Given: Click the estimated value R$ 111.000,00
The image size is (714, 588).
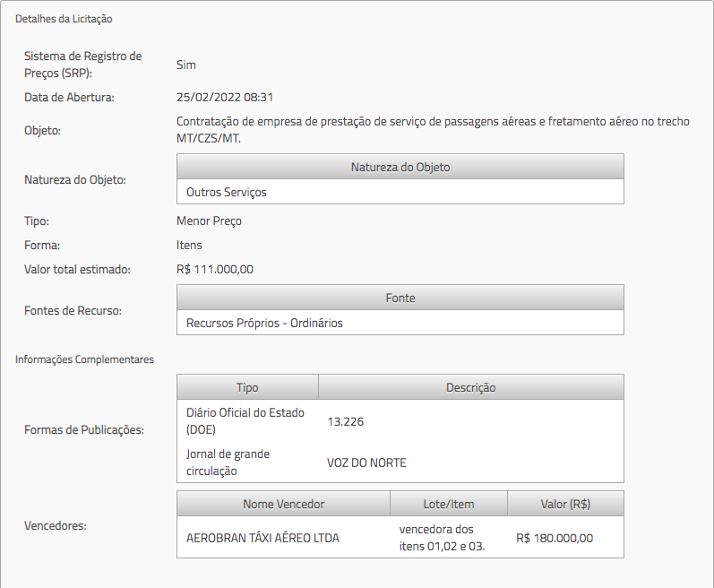Looking at the screenshot, I should tap(215, 269).
